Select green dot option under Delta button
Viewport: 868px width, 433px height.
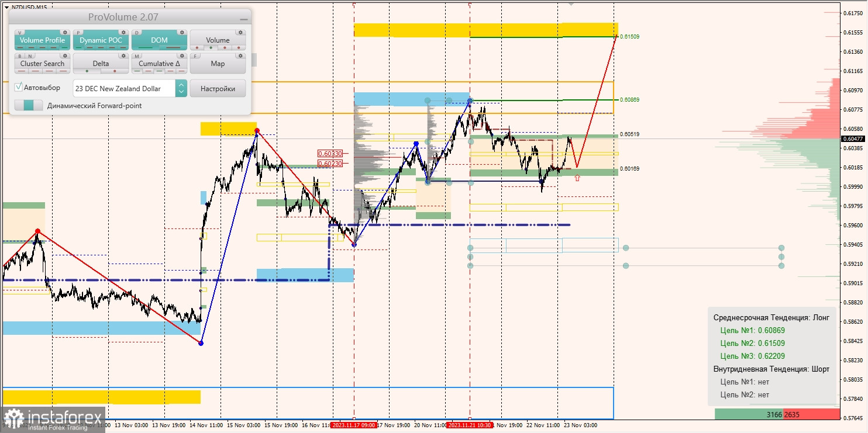87,71
